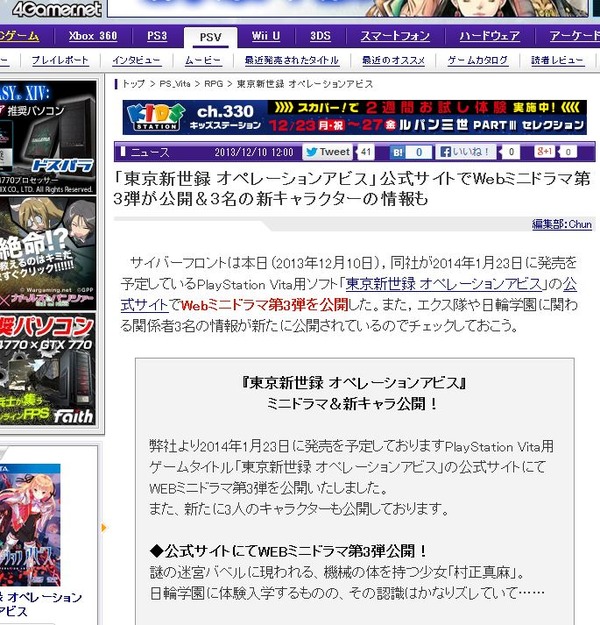Image resolution: width=600 pixels, height=625 pixels.
Task: Click the Hatena B! bookmark icon
Action: 398,152
